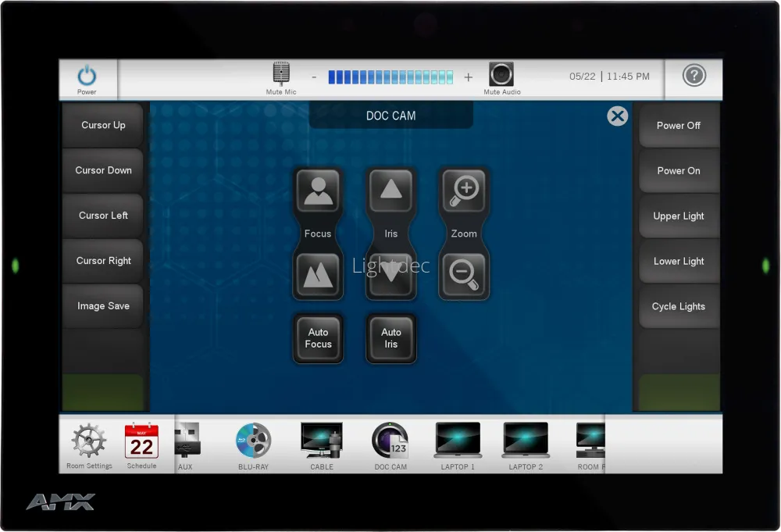
Task: Open Room Settings gear icon
Action: click(88, 442)
